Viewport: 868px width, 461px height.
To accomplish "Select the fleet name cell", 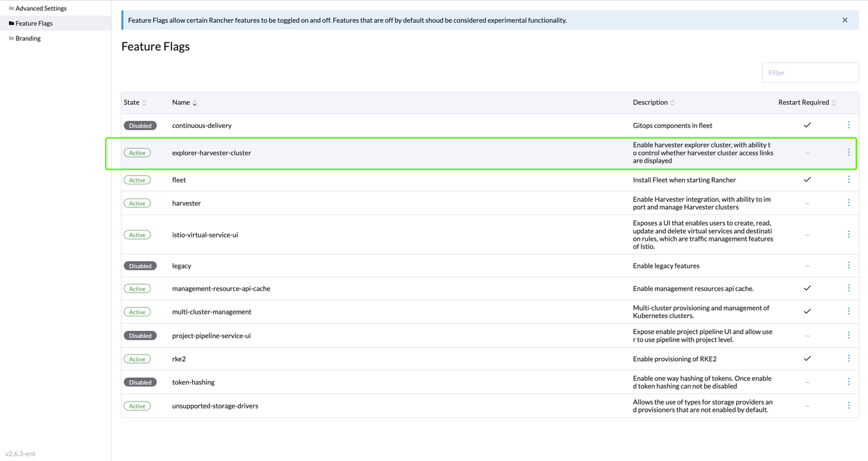I will pyautogui.click(x=179, y=180).
